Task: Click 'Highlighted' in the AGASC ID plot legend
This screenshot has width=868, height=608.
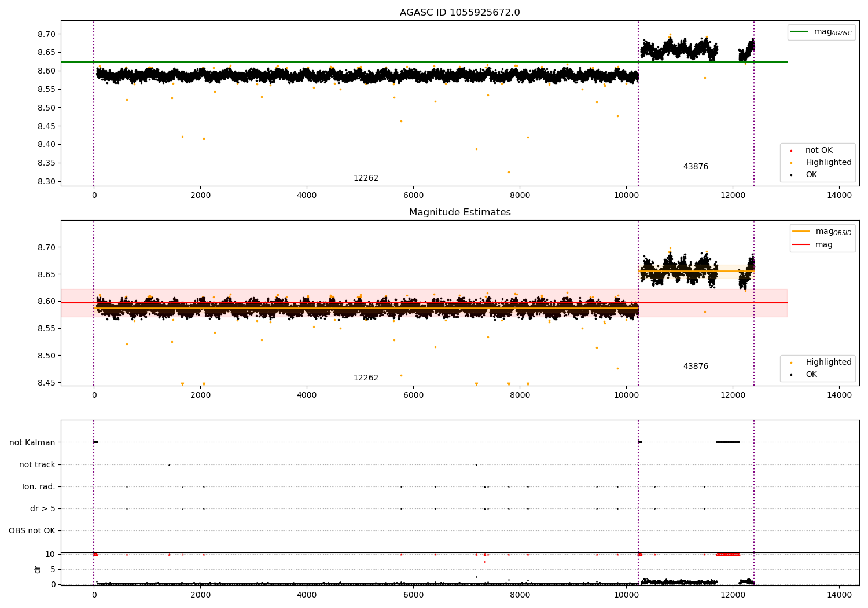Action: [x=829, y=163]
